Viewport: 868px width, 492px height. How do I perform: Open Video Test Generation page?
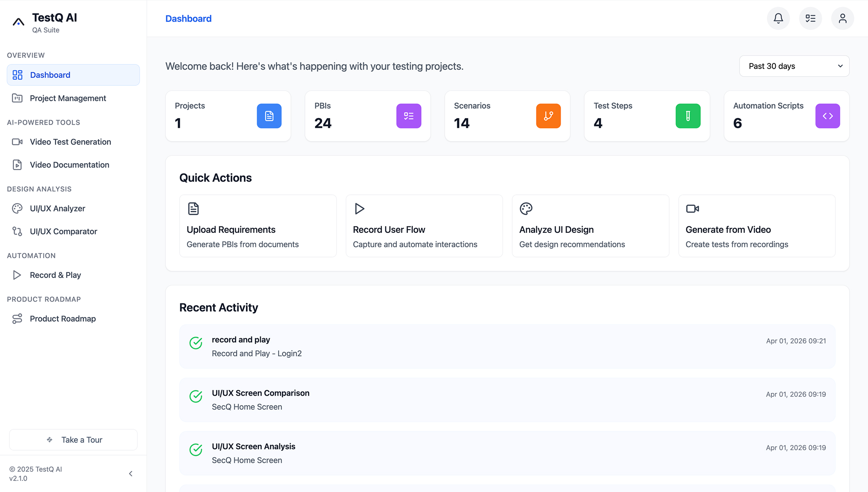[x=73, y=142]
